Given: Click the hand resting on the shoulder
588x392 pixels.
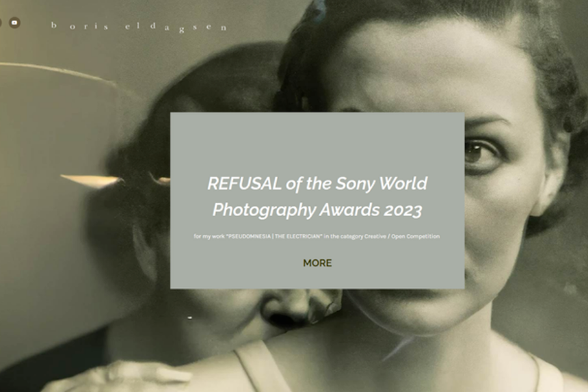Looking at the screenshot, I should point(124,375).
